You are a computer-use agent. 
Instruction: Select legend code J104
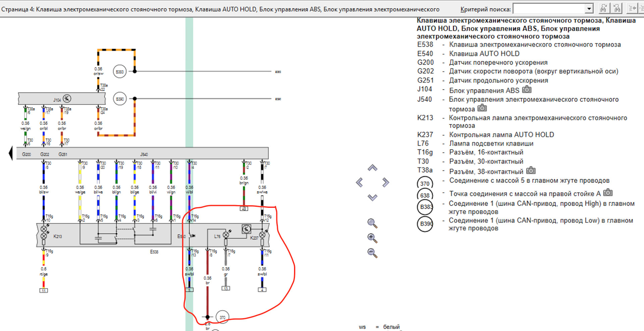tap(425, 89)
